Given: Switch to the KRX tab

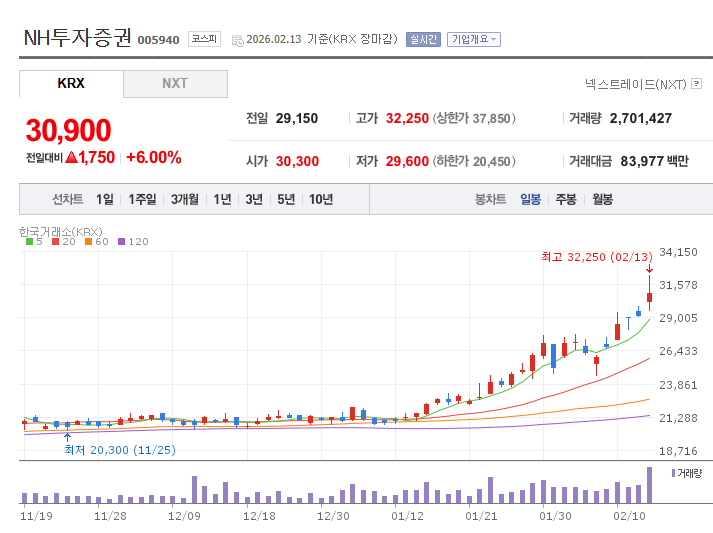Looking at the screenshot, I should tap(71, 84).
